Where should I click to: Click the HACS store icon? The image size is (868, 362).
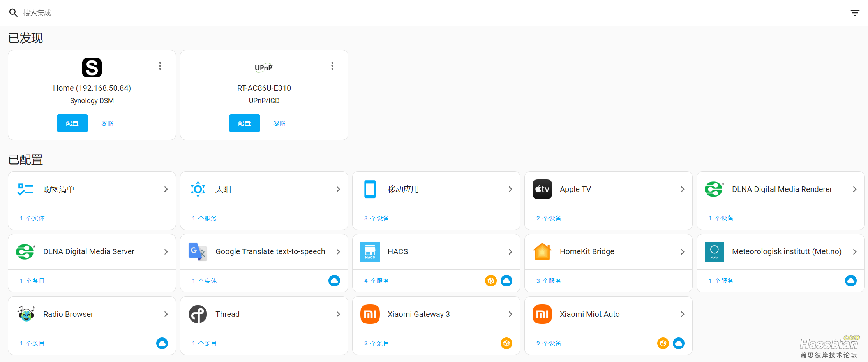[370, 252]
